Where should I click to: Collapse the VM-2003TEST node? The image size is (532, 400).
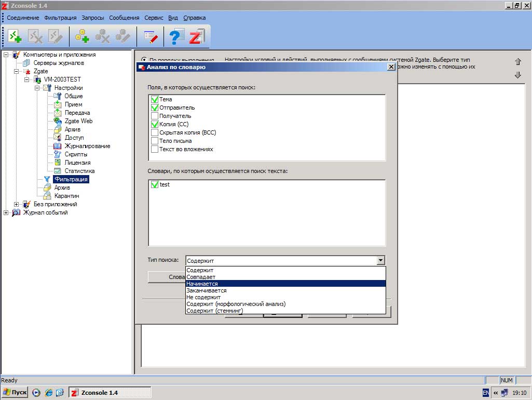click(x=27, y=79)
